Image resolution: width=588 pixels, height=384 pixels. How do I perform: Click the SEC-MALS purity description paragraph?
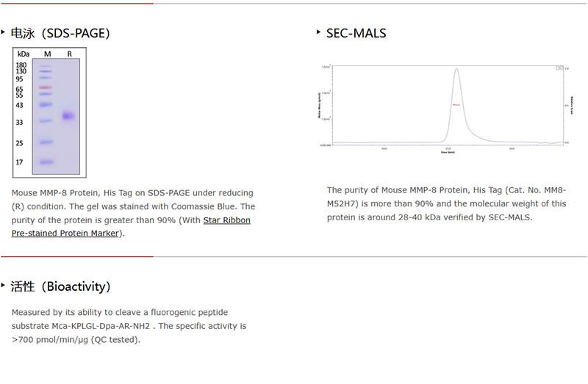point(446,203)
